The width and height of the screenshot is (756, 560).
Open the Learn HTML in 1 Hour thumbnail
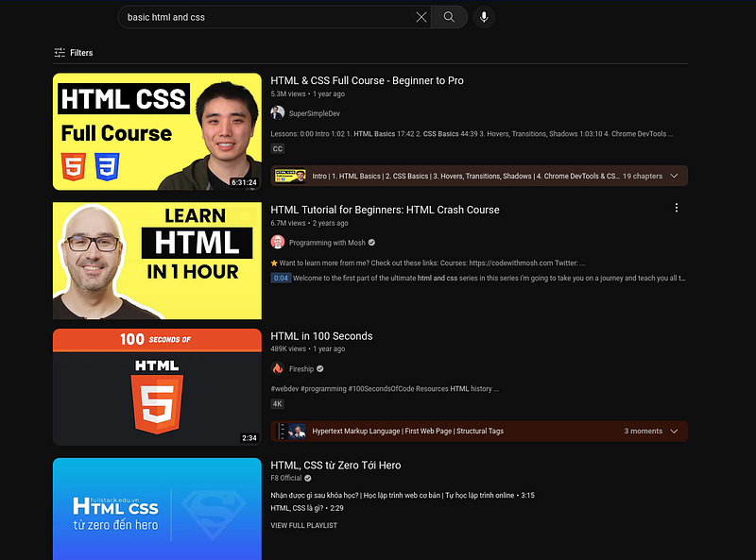pos(157,261)
